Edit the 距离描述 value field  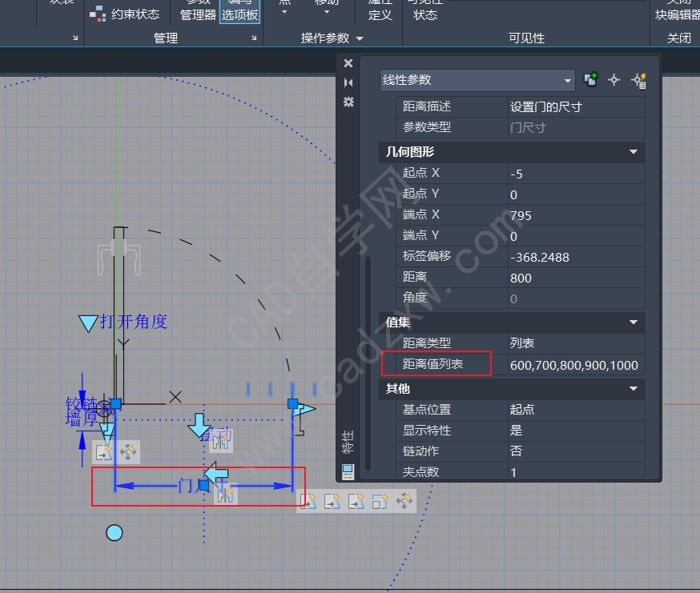point(576,107)
